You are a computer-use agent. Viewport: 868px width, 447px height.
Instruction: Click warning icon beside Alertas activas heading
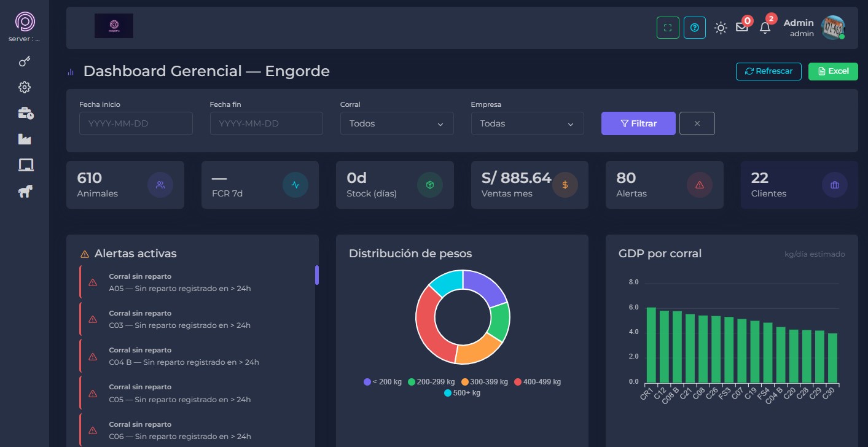[85, 254]
